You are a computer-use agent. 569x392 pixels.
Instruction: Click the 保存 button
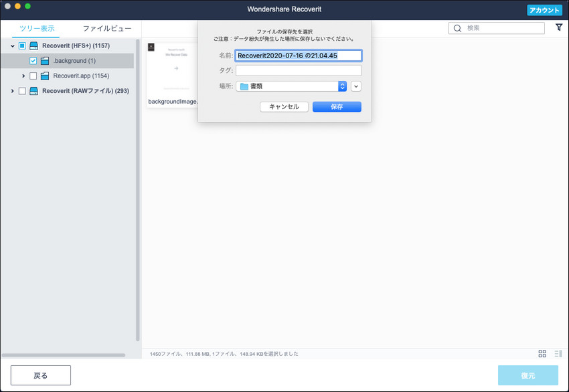(337, 106)
